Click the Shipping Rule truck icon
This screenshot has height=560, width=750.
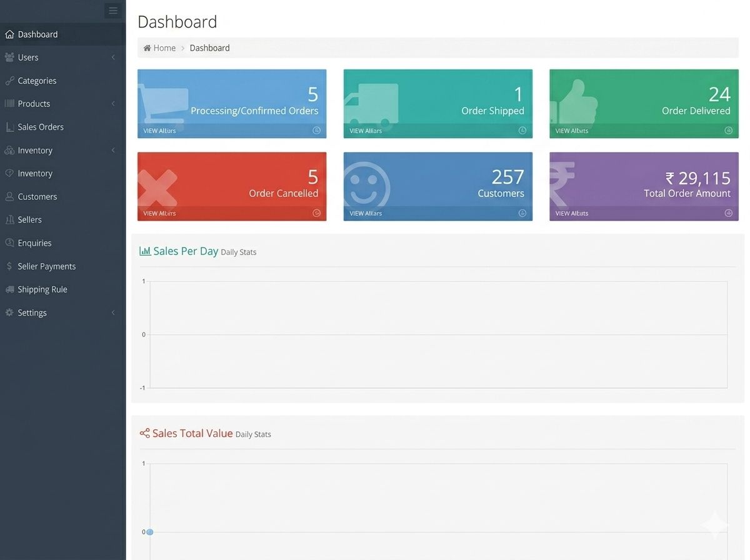(9, 289)
